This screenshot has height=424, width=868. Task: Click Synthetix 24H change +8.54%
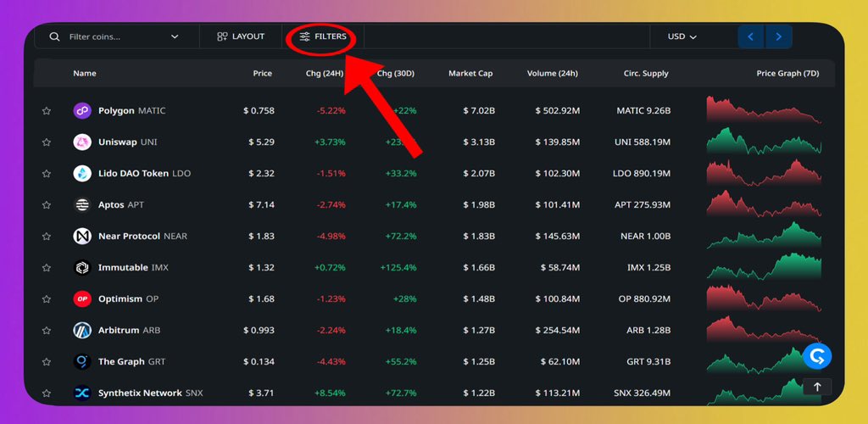[x=330, y=393]
